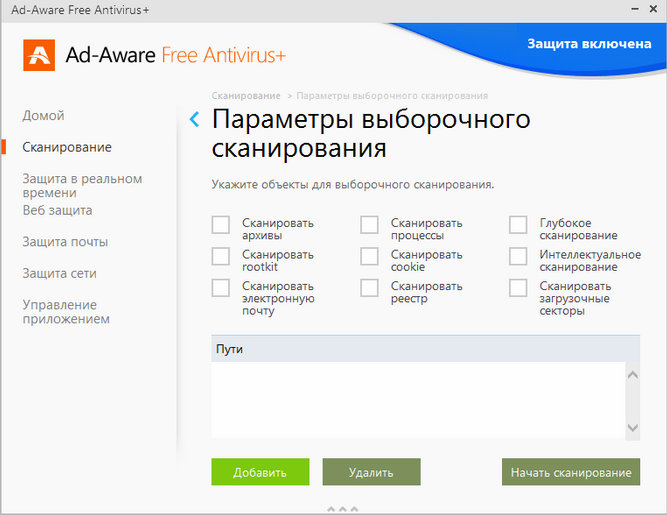Click the scroll up arrow of paths list
The image size is (667, 515).
(x=633, y=375)
